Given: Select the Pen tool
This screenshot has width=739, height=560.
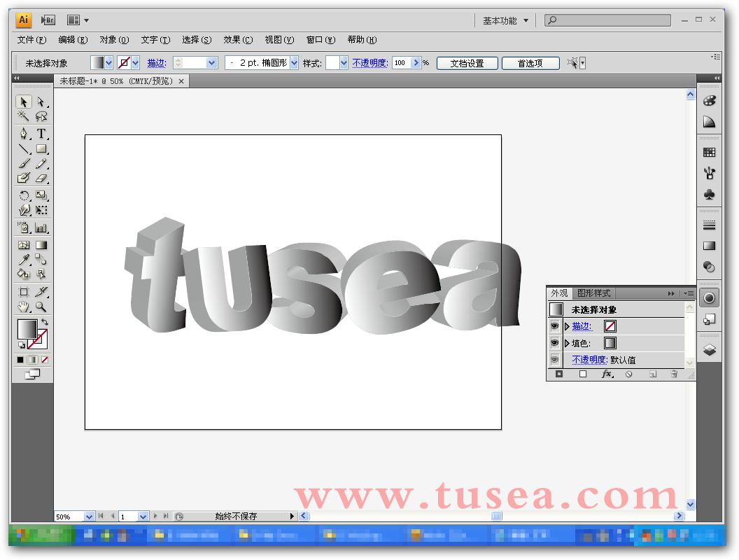Looking at the screenshot, I should [24, 134].
